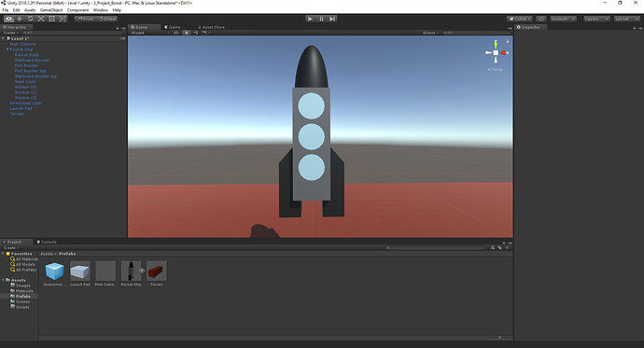
Task: Open cloud services panel
Action: tap(541, 19)
